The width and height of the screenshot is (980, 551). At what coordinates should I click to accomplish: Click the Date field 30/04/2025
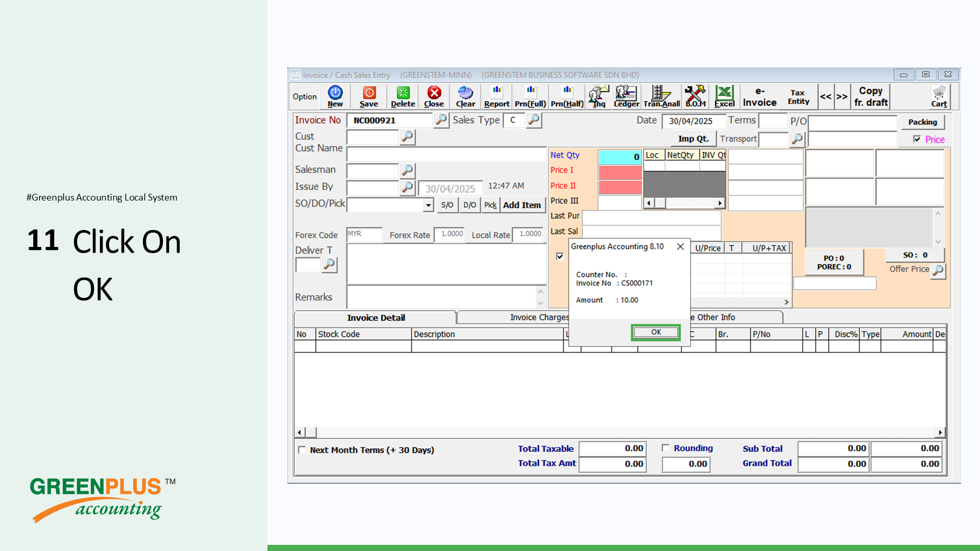(x=693, y=121)
